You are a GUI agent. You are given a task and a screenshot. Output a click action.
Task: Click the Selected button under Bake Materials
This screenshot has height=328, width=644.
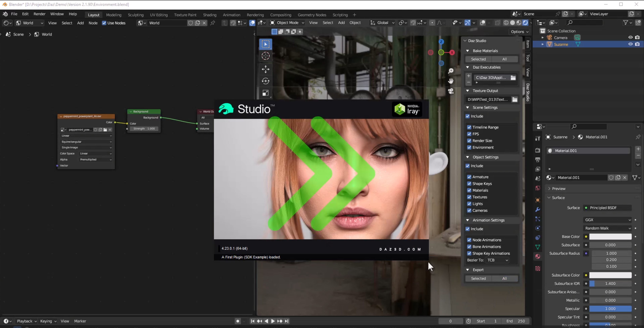[x=478, y=59]
